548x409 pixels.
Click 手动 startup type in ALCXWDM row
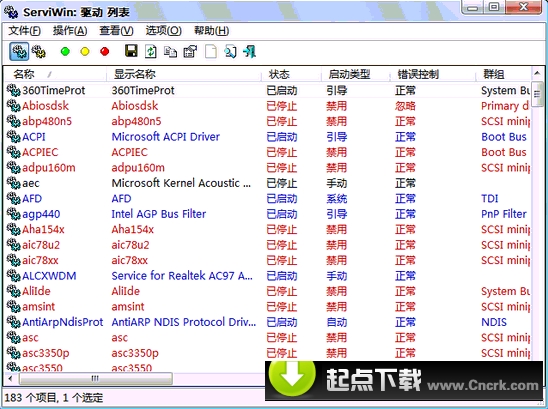337,275
